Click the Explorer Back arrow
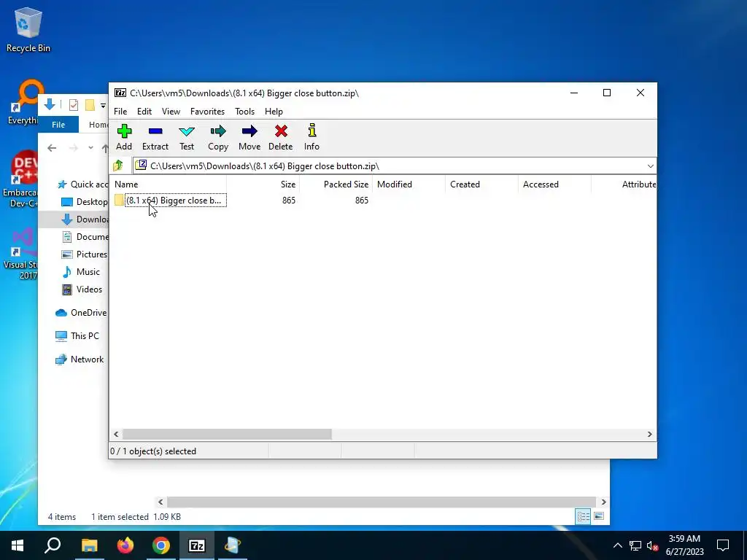This screenshot has width=747, height=560. [52, 148]
